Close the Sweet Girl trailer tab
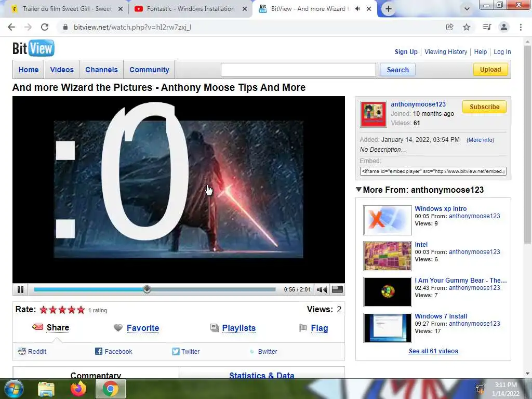 pyautogui.click(x=120, y=9)
